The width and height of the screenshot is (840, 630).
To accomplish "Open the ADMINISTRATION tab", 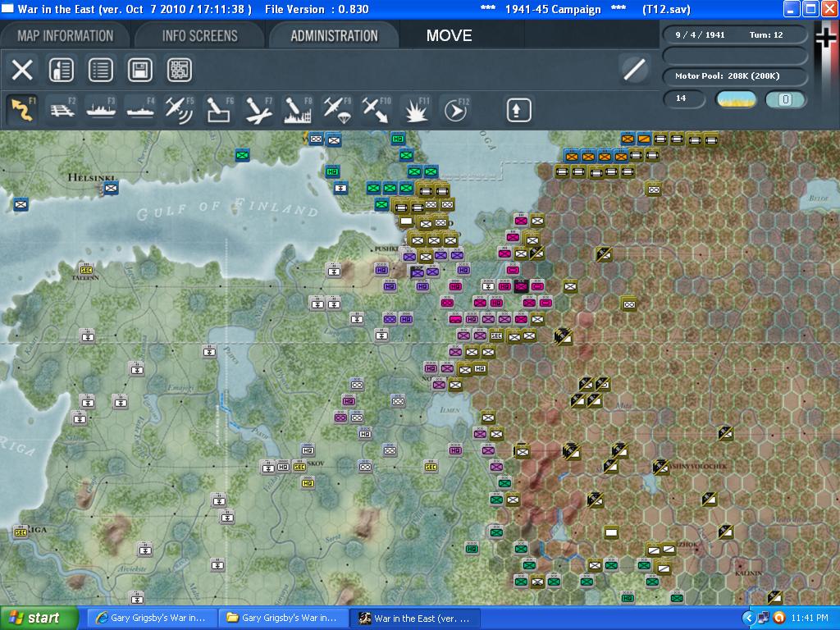I will point(335,36).
